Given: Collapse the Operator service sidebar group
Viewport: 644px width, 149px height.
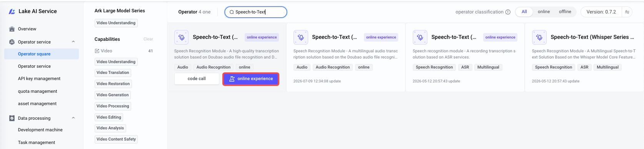Looking at the screenshot, I should 73,42.
